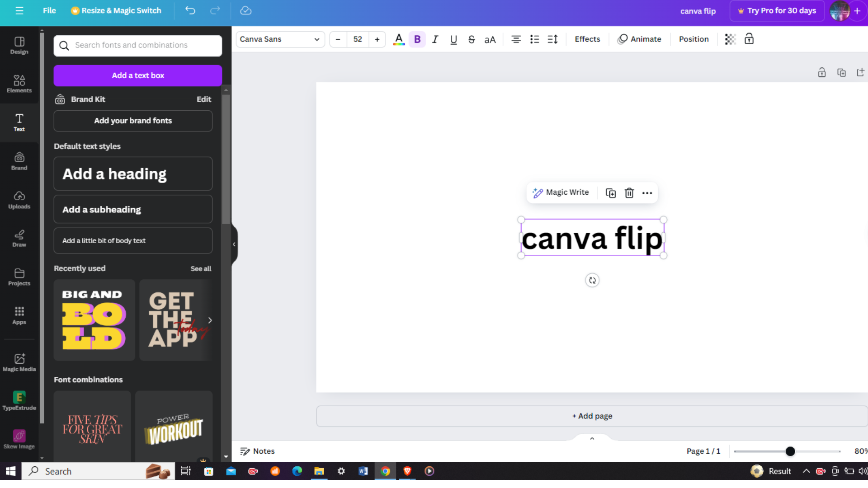The width and height of the screenshot is (868, 488).
Task: Click the font size field showing 52
Action: (x=358, y=39)
